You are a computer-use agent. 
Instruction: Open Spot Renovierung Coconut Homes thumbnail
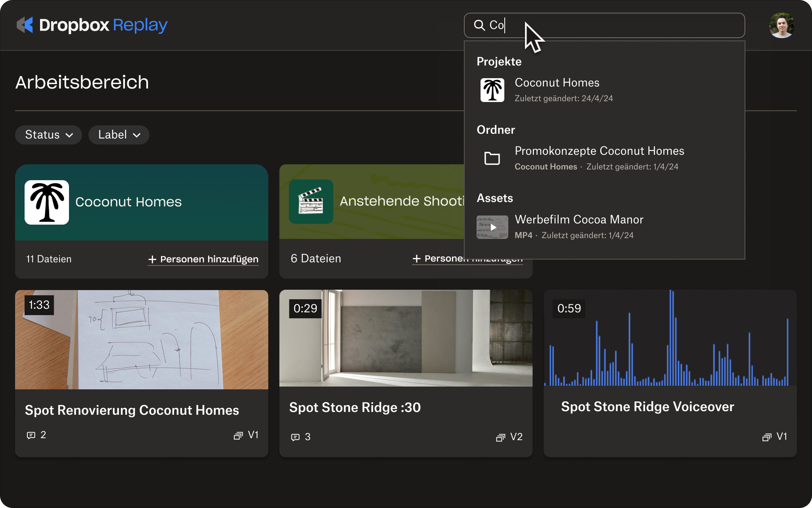[142, 340]
